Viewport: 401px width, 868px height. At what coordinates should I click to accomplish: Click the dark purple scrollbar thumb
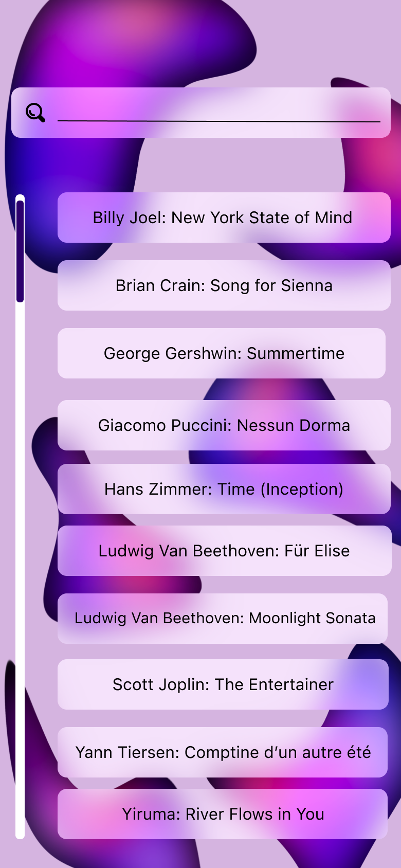point(20,251)
